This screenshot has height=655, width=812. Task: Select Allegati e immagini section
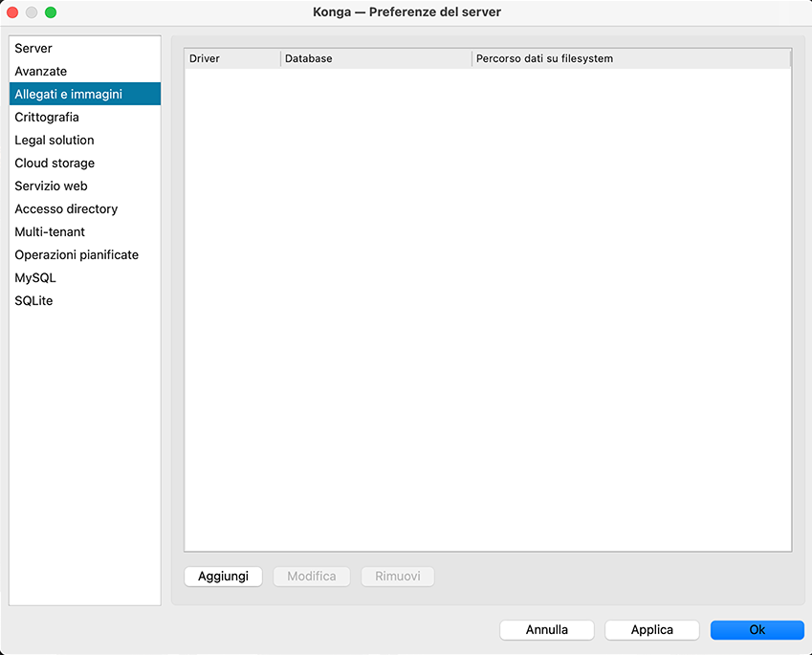coord(68,95)
